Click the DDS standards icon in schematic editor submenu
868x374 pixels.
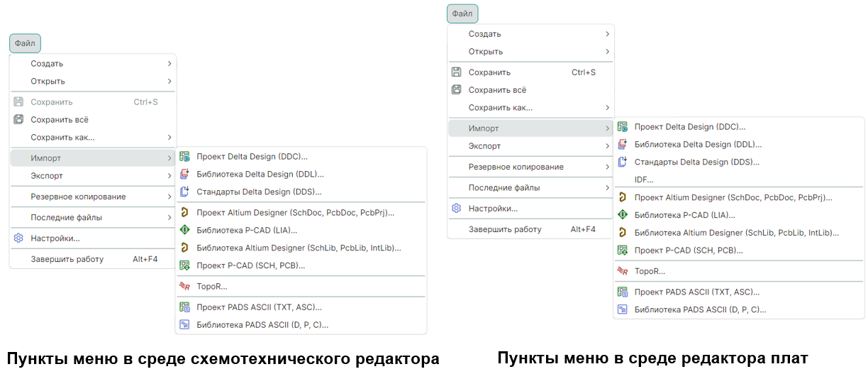(x=184, y=192)
